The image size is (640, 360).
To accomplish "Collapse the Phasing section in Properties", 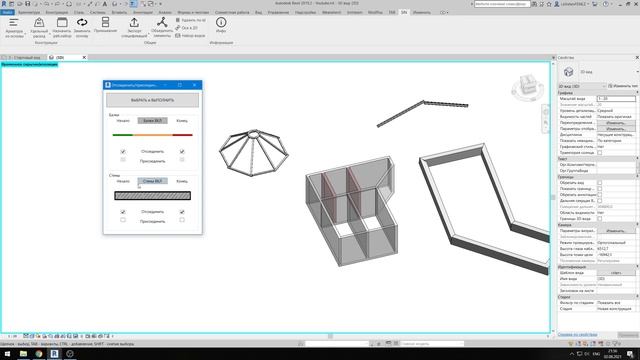I will [x=637, y=297].
